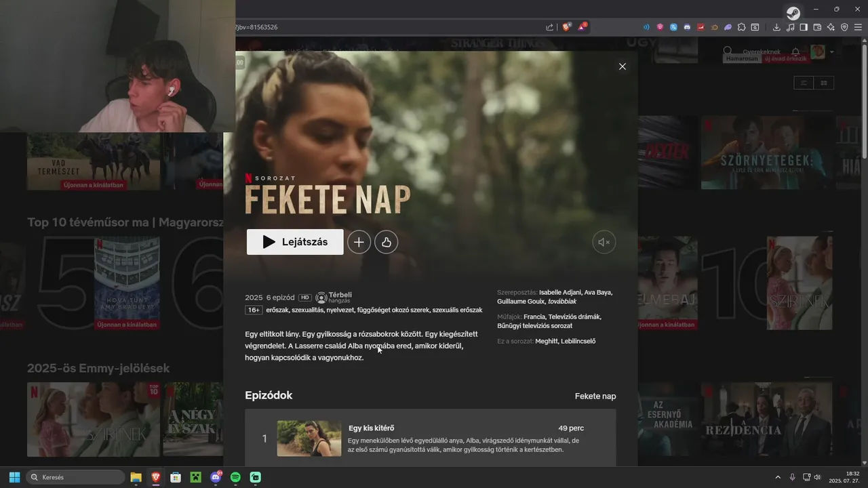Click the taskbar Keresés search box
The height and width of the screenshot is (488, 868).
point(75,477)
